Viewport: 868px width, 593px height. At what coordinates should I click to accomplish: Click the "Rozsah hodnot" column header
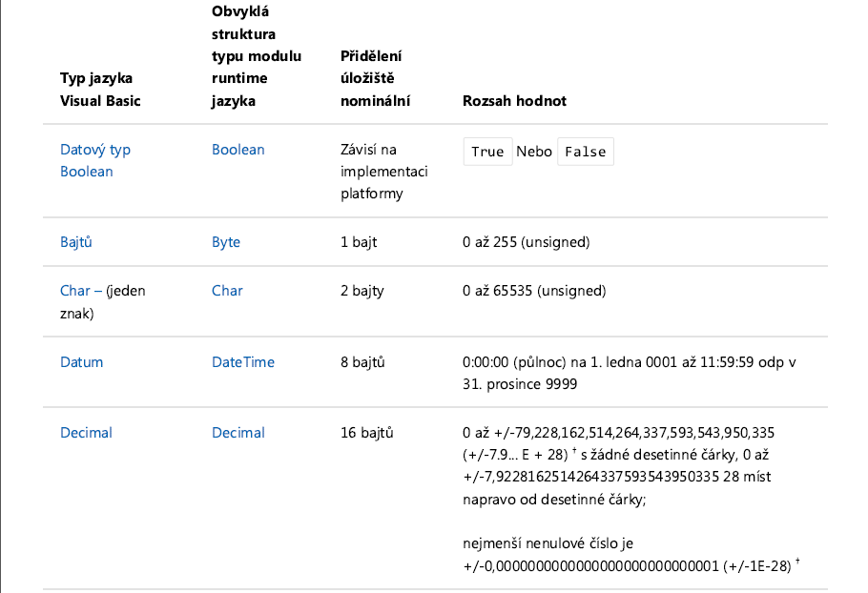[515, 100]
